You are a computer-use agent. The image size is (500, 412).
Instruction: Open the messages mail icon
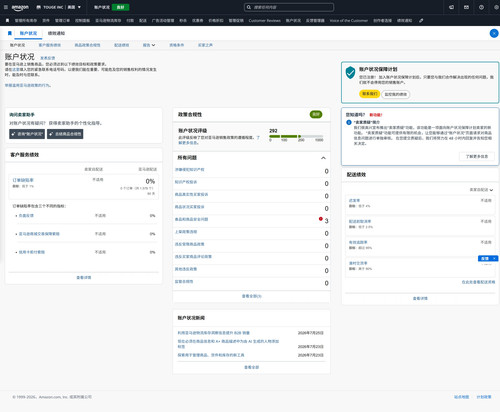click(x=466, y=7)
